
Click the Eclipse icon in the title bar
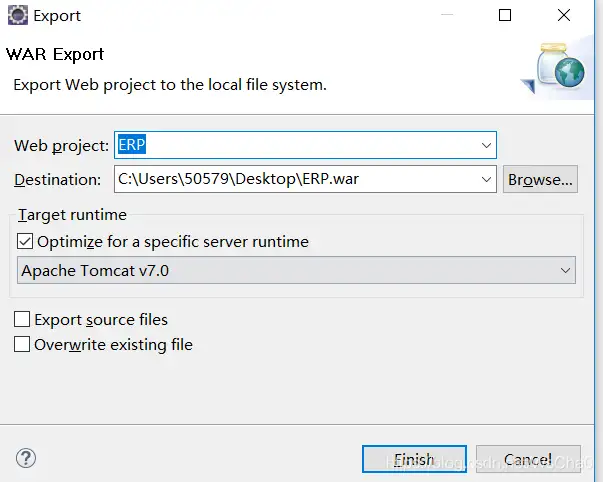coord(17,16)
